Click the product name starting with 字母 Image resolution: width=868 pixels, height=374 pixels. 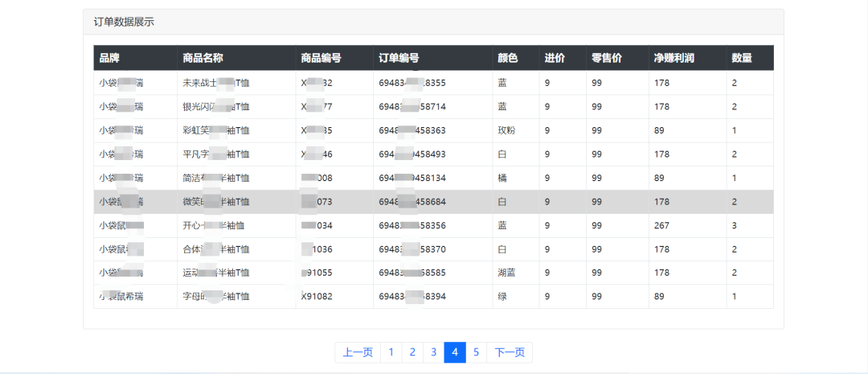click(x=216, y=297)
